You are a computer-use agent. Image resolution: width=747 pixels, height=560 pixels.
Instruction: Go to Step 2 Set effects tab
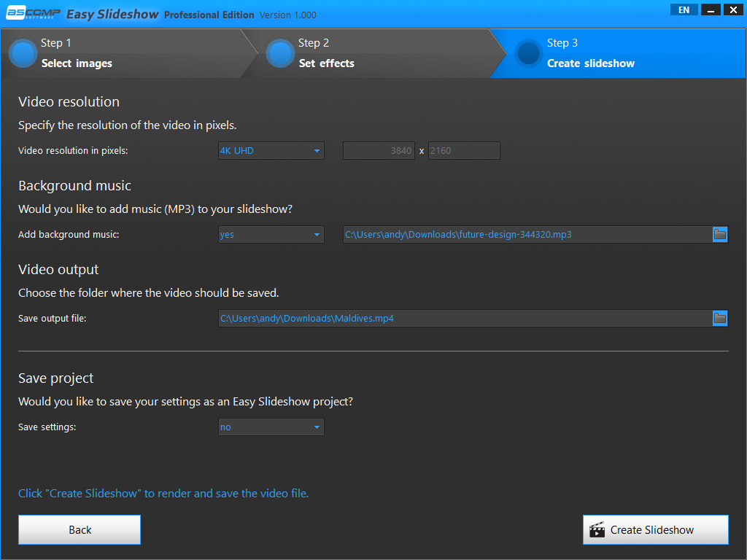[374, 53]
